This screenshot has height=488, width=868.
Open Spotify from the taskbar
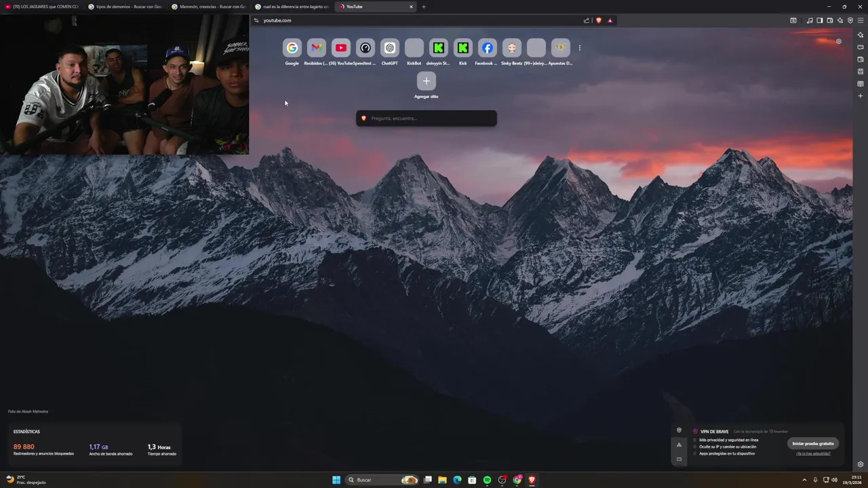pos(487,480)
